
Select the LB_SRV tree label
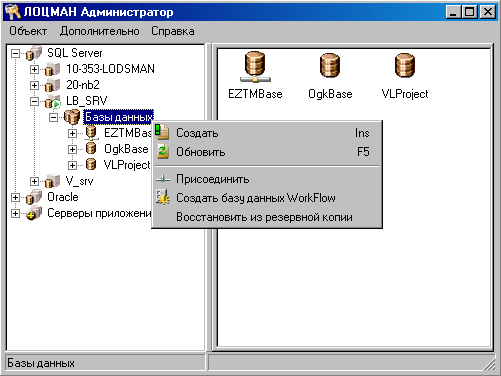[x=86, y=101]
